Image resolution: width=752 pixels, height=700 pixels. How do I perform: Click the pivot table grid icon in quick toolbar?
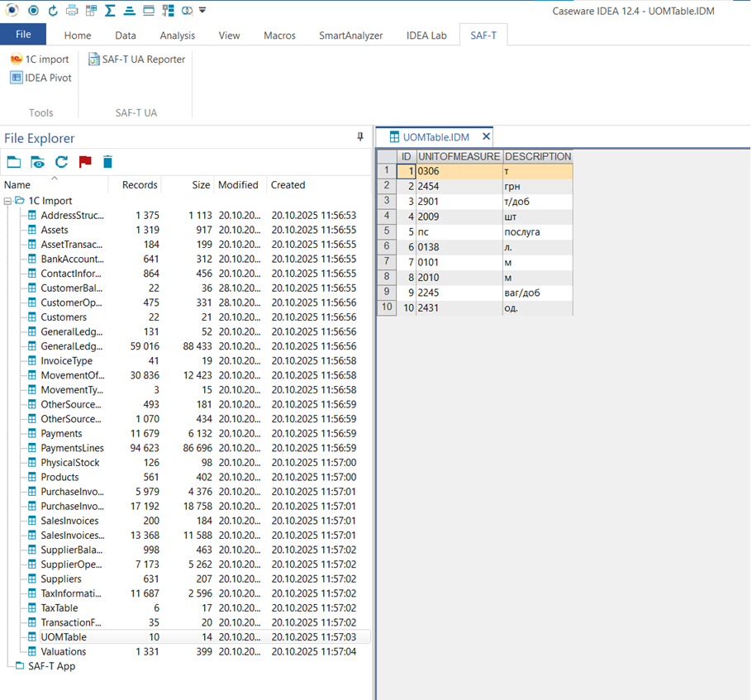click(91, 10)
